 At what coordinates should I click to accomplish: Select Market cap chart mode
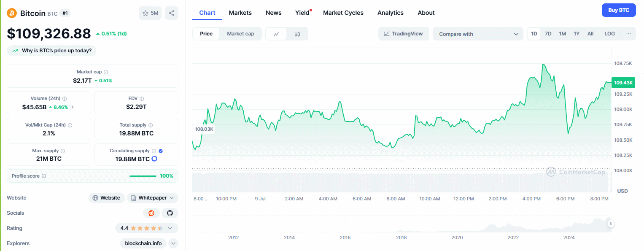240,34
